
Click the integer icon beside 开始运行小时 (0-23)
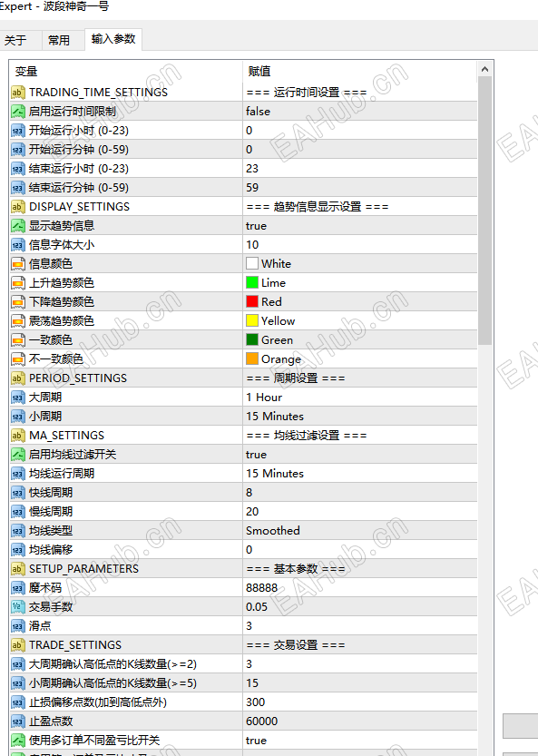pyautogui.click(x=18, y=130)
